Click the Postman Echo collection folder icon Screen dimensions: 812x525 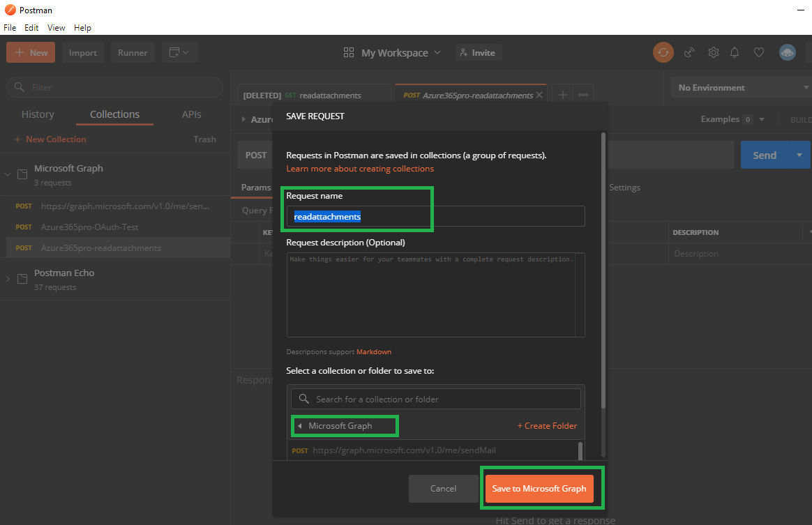pyautogui.click(x=22, y=279)
